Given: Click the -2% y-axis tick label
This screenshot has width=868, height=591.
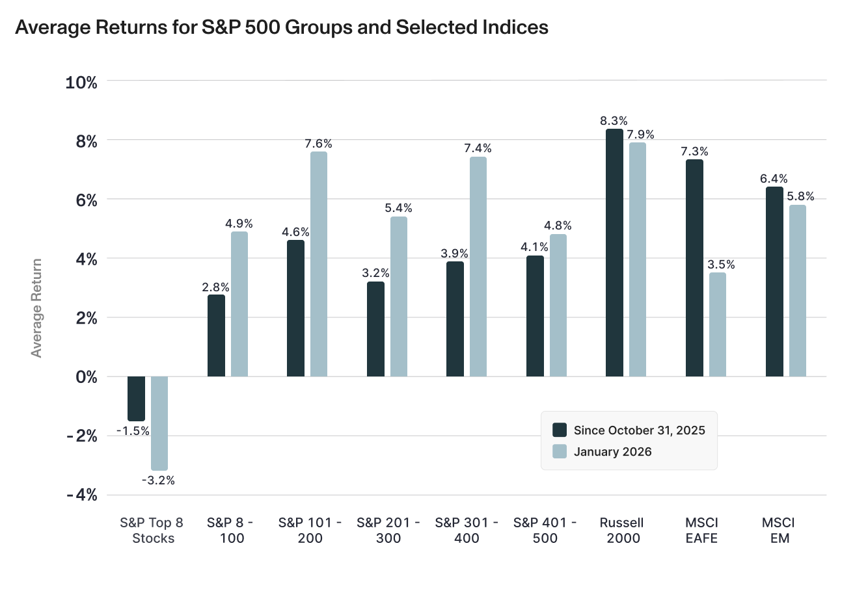Looking at the screenshot, I should tap(82, 436).
